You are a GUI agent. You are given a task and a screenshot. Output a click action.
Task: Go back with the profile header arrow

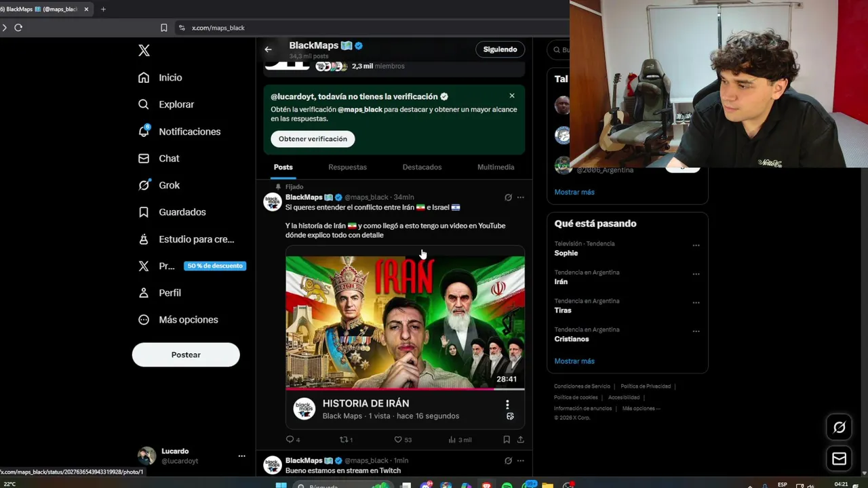click(x=268, y=49)
